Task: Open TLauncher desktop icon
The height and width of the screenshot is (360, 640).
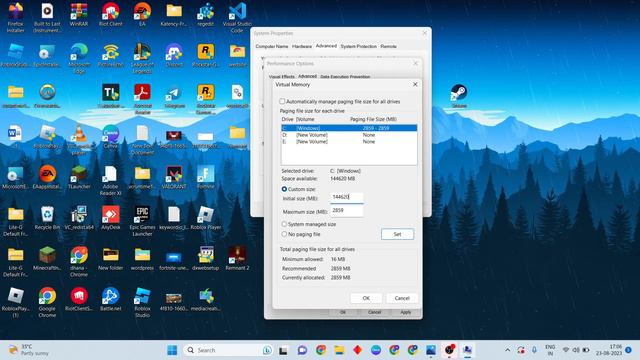Action: (79, 178)
